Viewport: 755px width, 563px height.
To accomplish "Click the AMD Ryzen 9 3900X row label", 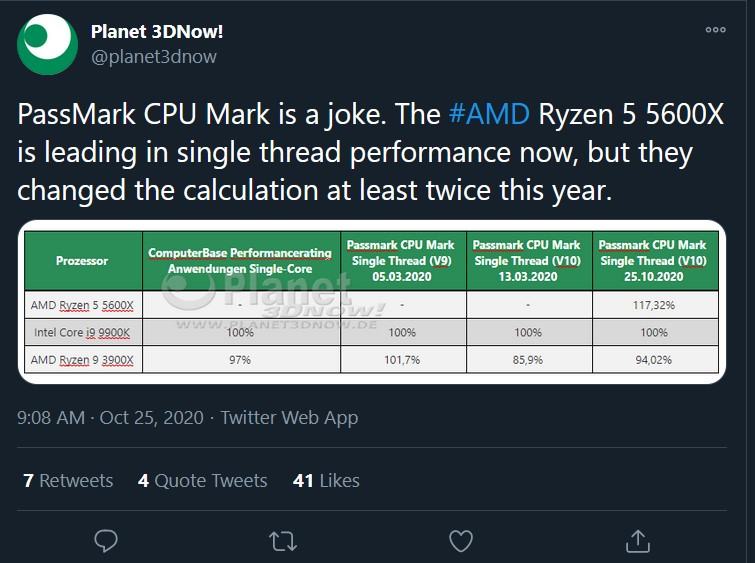I will 83,360.
